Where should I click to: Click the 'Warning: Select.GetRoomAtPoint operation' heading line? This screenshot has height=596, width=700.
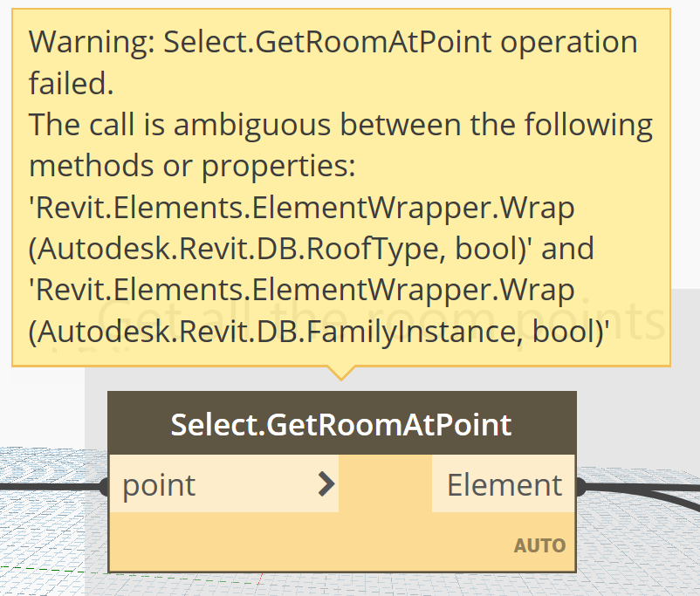click(333, 43)
